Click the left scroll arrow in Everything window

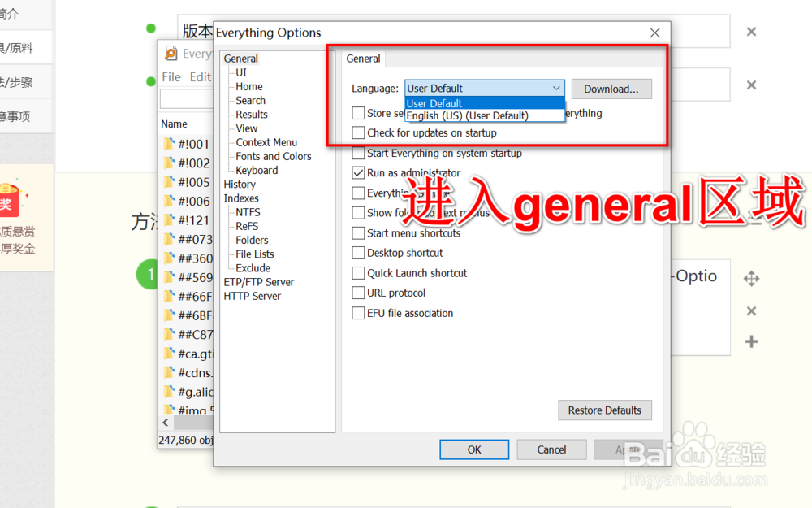166,423
